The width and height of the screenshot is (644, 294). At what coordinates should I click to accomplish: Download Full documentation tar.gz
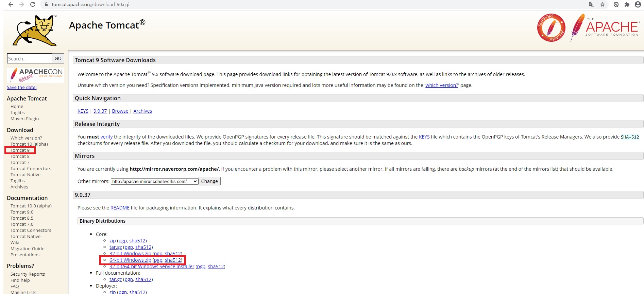116,279
